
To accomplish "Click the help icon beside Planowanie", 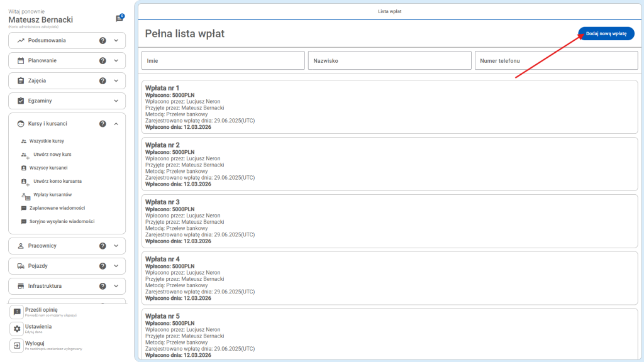I will coord(103,61).
